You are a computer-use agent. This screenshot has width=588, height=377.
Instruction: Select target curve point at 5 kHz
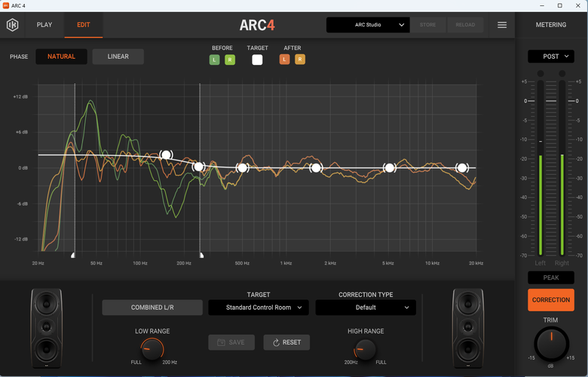click(389, 167)
